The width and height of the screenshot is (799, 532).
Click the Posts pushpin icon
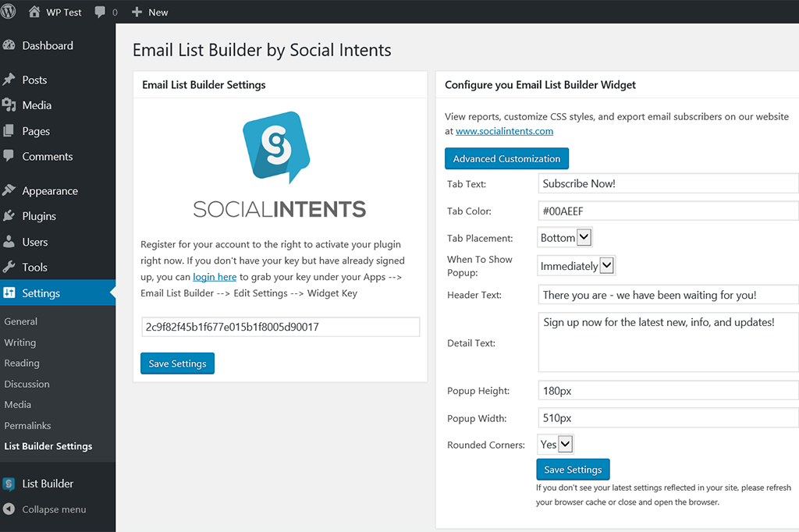tap(9, 80)
